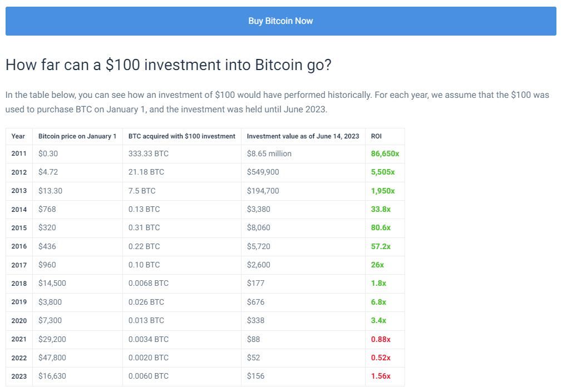Select the 2023 year cell
Image resolution: width=562 pixels, height=392 pixels.
click(19, 376)
